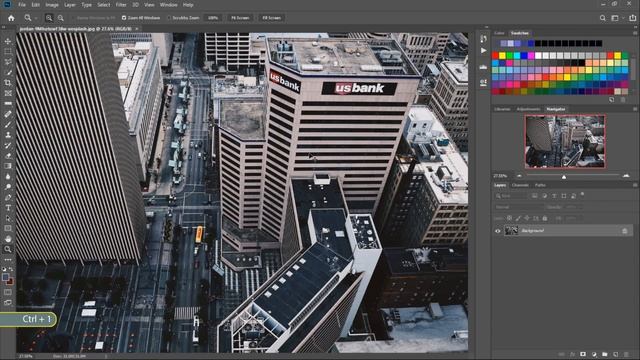
Task: Click the small mountains navigator zoom-out icon
Action: pyautogui.click(x=519, y=176)
